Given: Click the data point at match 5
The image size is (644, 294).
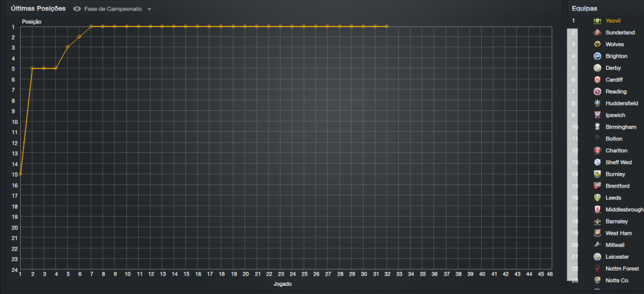Looking at the screenshot, I should (67, 47).
